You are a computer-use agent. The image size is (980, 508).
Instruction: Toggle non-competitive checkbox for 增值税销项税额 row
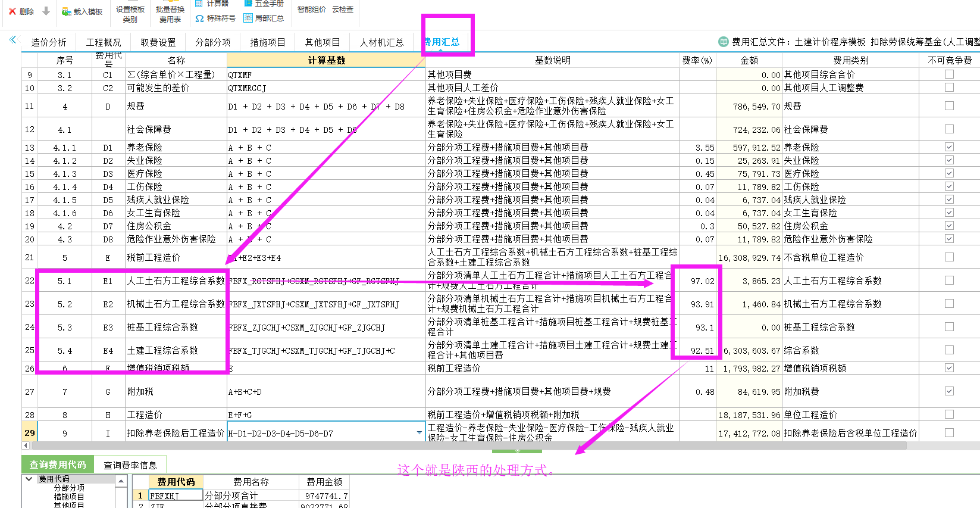(x=949, y=368)
